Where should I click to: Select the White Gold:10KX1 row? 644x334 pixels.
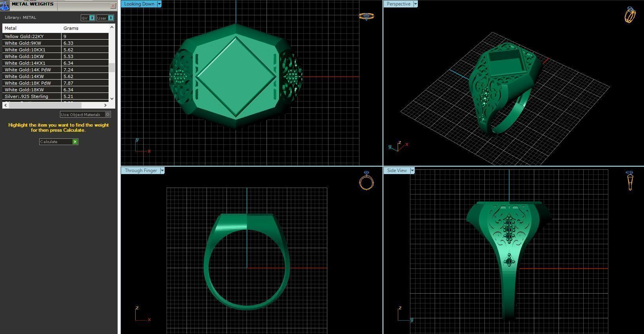coord(55,49)
